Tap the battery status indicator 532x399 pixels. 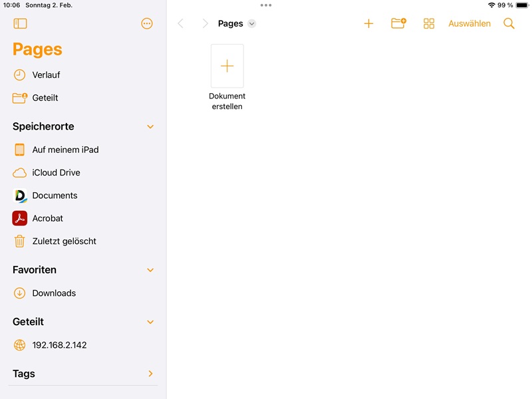522,5
